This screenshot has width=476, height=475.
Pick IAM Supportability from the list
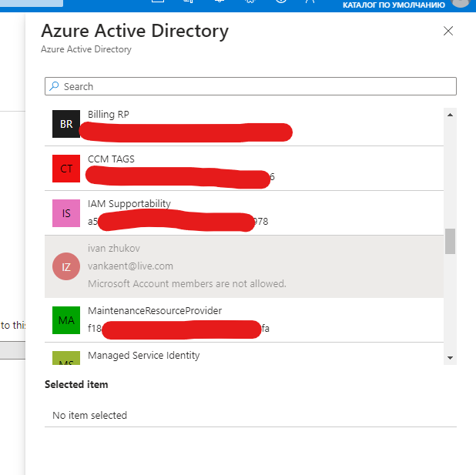(244, 213)
